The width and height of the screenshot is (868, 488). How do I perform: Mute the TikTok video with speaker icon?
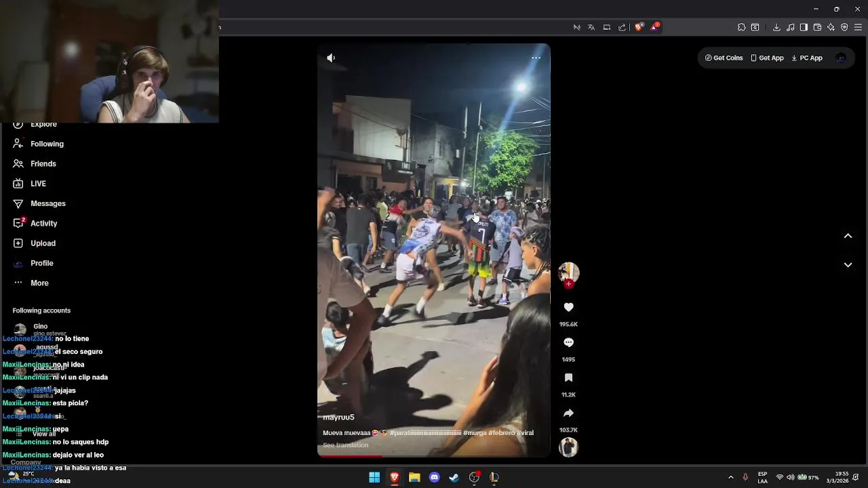pyautogui.click(x=331, y=58)
